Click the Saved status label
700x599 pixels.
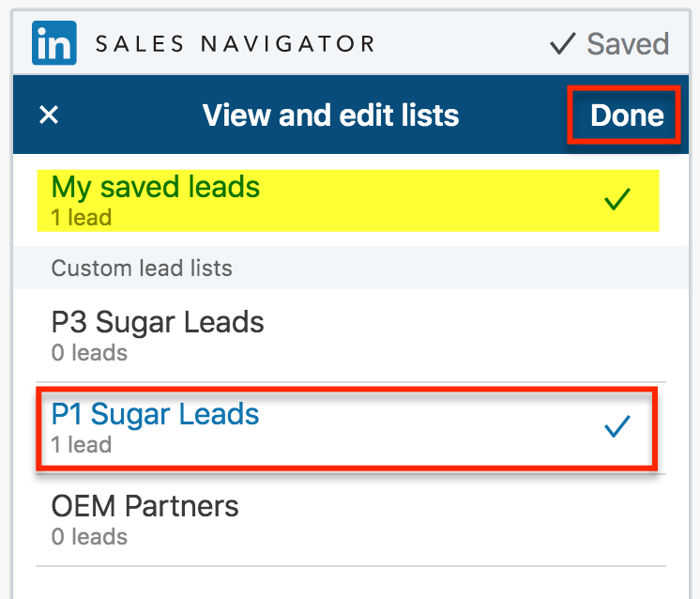point(628,44)
